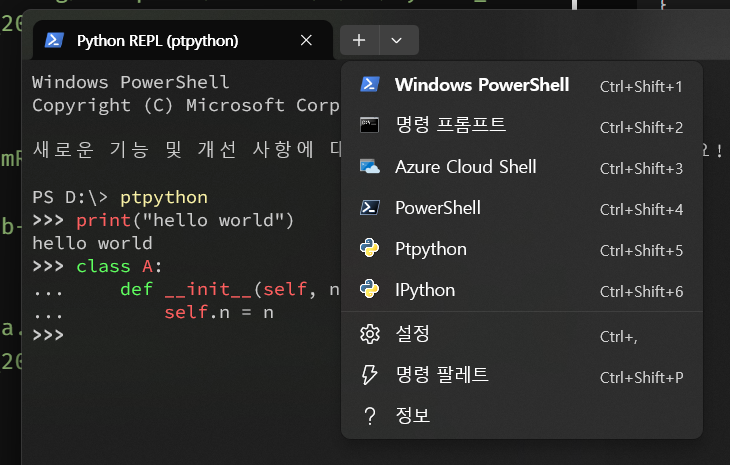
Task: Click the PowerShell profile icon
Action: click(370, 208)
